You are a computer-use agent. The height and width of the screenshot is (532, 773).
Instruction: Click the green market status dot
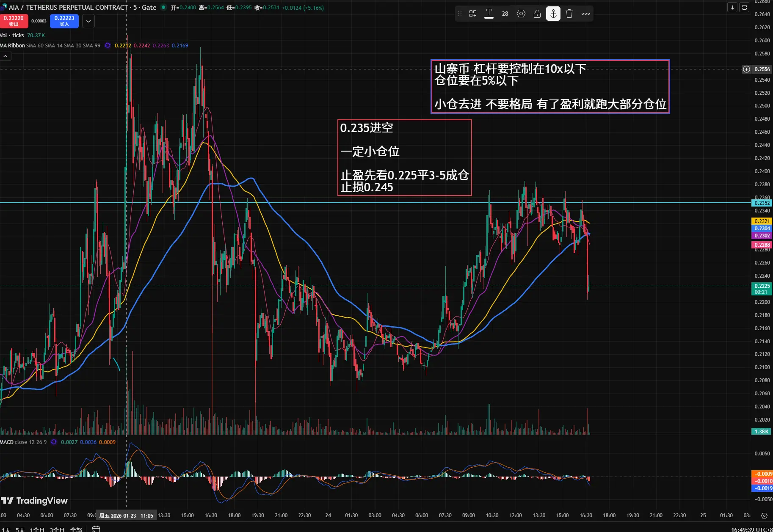point(163,7)
